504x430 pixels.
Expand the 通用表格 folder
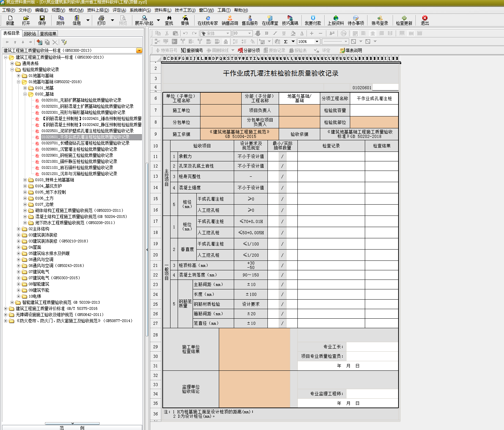(12, 63)
